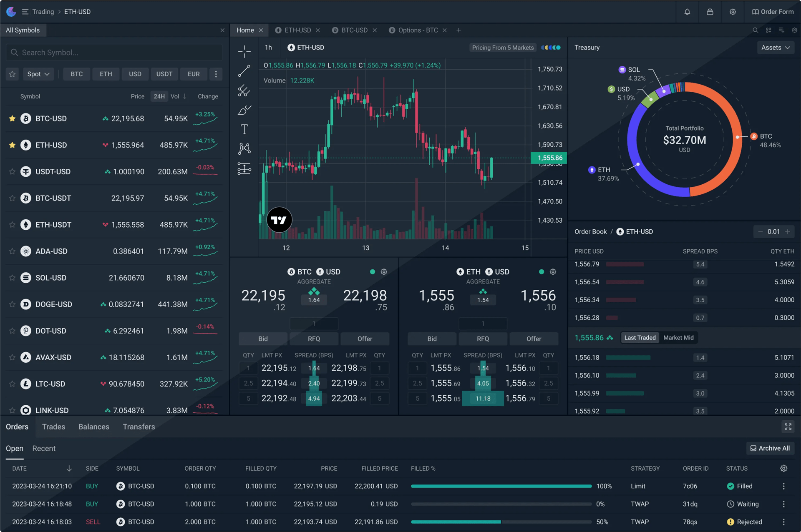
Task: Open more options for order 78qs
Action: (x=783, y=522)
